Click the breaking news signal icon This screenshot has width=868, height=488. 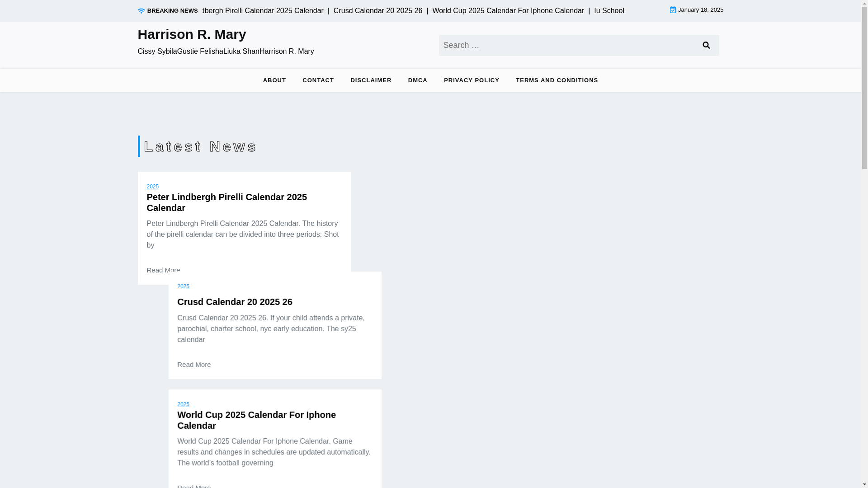coord(141,11)
